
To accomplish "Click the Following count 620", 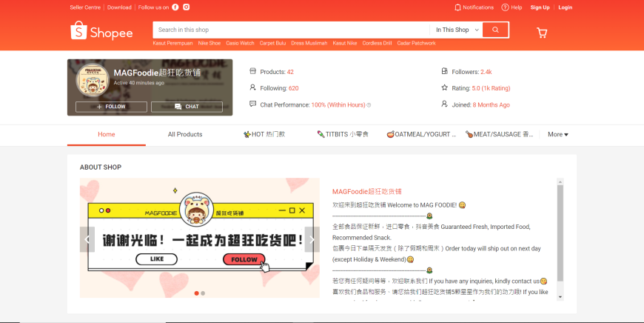I will click(294, 88).
